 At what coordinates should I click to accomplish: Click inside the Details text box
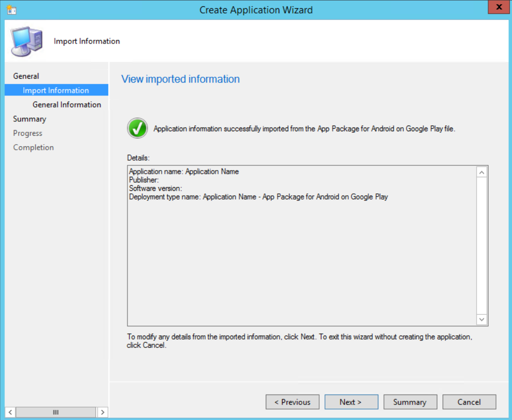(301, 249)
